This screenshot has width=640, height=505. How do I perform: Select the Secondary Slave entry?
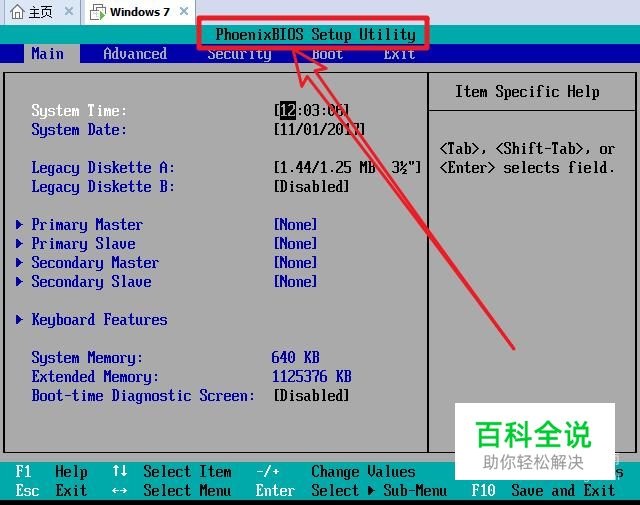pyautogui.click(x=91, y=282)
